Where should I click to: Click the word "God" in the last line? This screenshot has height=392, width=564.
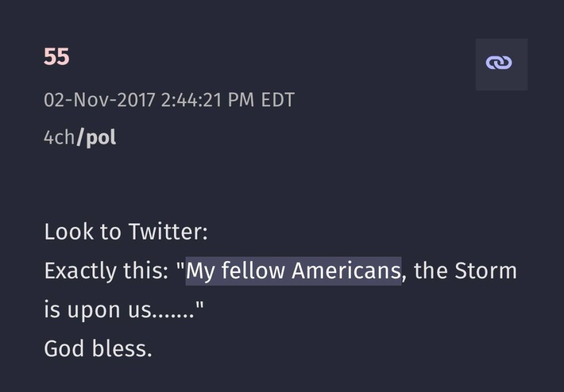coord(64,349)
